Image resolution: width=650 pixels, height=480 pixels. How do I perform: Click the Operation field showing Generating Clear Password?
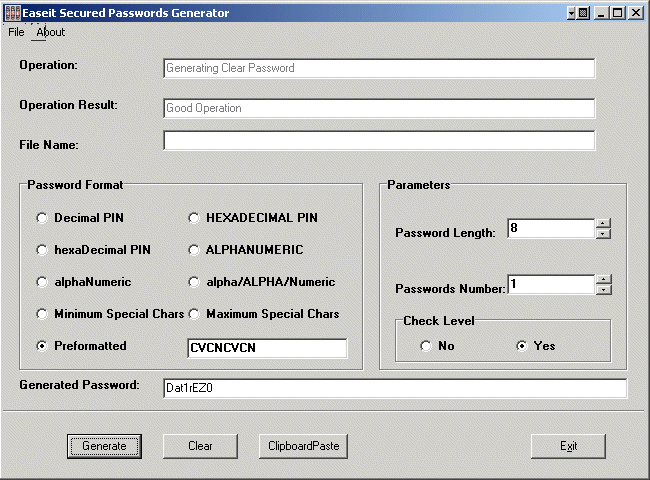point(379,68)
